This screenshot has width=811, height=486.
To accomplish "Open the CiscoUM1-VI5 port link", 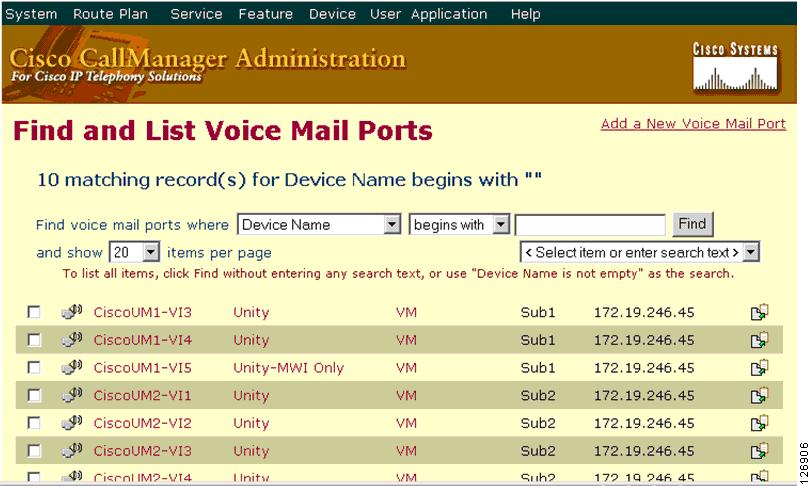I will 142,368.
